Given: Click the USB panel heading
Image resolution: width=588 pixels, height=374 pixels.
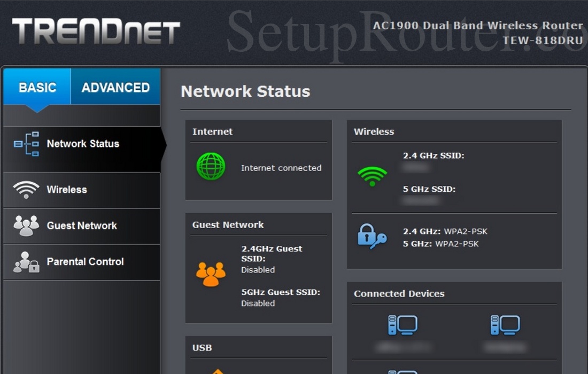Looking at the screenshot, I should tap(202, 348).
